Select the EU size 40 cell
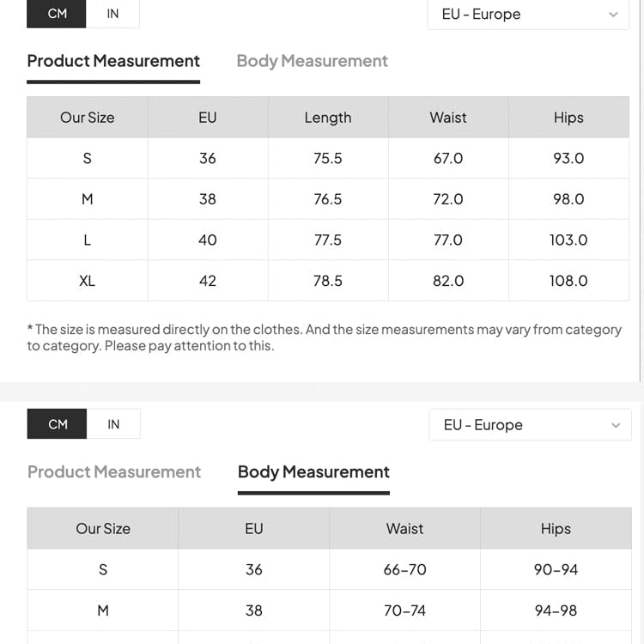The width and height of the screenshot is (644, 644). click(208, 240)
